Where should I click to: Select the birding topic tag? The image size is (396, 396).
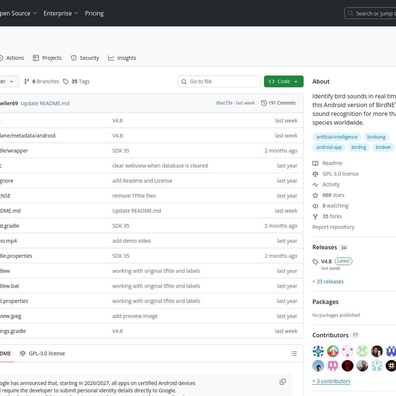click(359, 147)
